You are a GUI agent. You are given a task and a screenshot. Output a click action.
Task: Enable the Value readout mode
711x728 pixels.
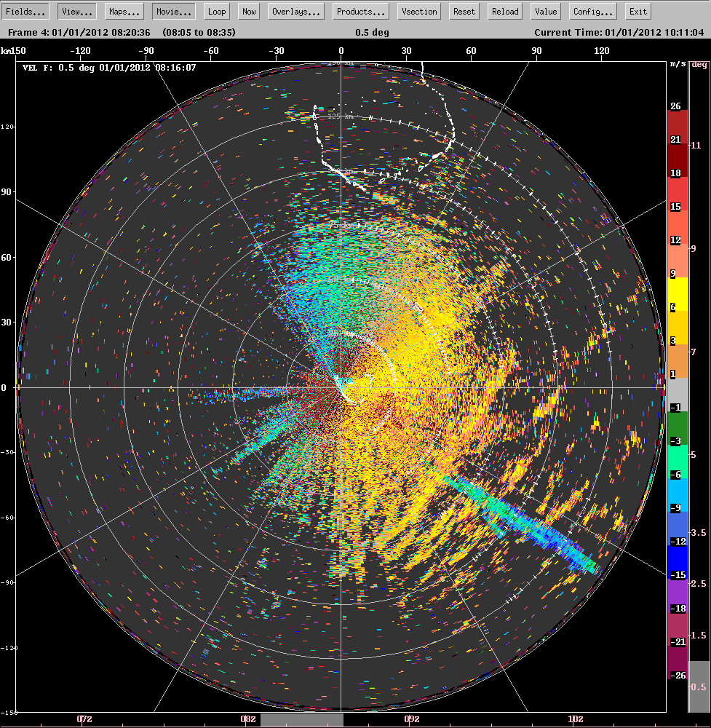tap(545, 11)
